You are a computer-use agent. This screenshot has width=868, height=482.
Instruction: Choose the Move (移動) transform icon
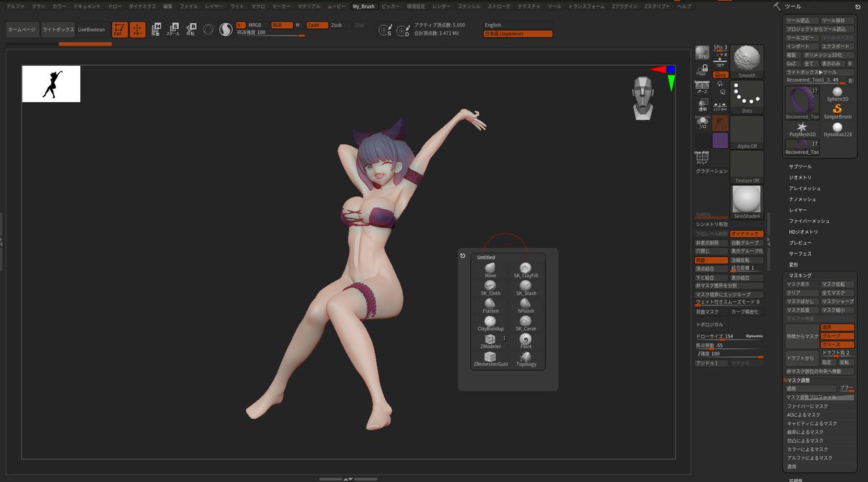coord(156,30)
